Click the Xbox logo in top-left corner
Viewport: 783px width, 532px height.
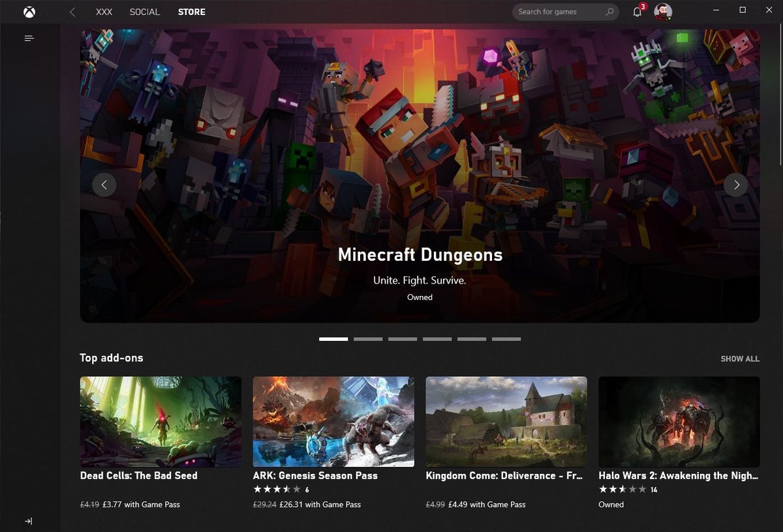(x=27, y=11)
